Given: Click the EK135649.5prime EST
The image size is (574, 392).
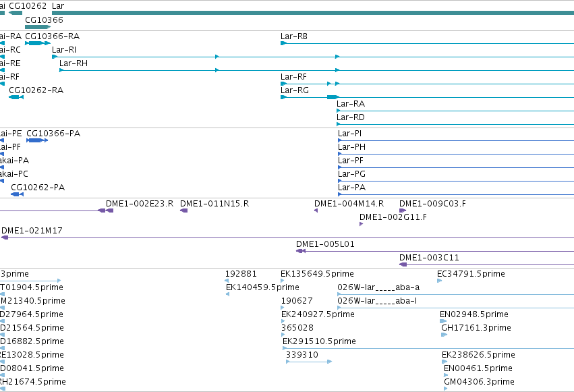Looking at the screenshot, I should click(282, 281).
